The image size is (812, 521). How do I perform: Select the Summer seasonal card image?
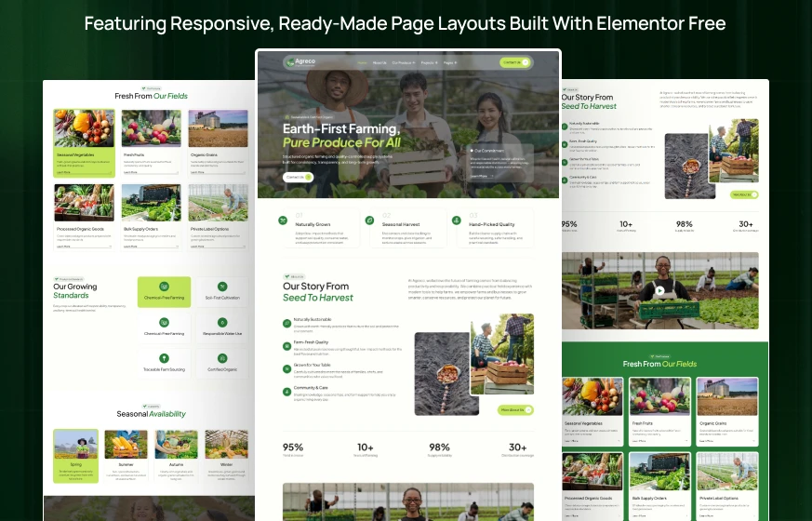click(x=126, y=445)
